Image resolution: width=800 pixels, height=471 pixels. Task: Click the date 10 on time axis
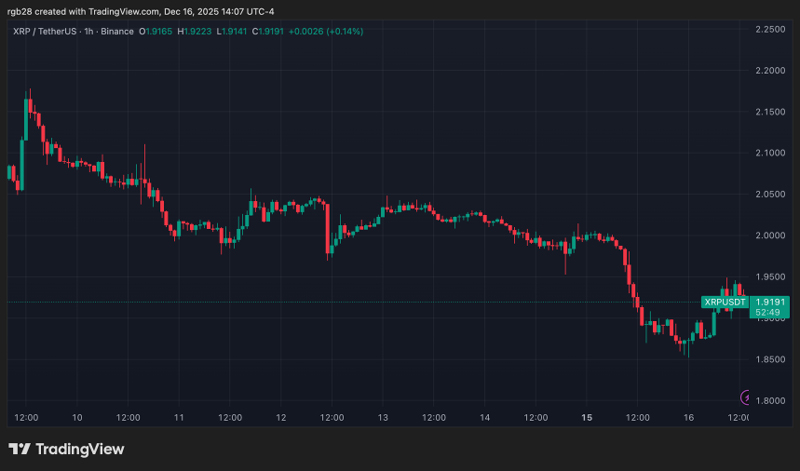[77, 417]
